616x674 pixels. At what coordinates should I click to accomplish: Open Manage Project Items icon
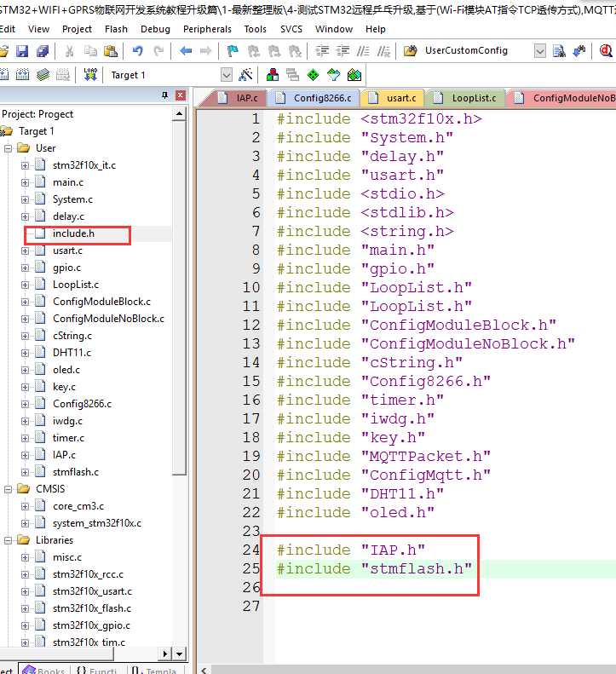273,75
